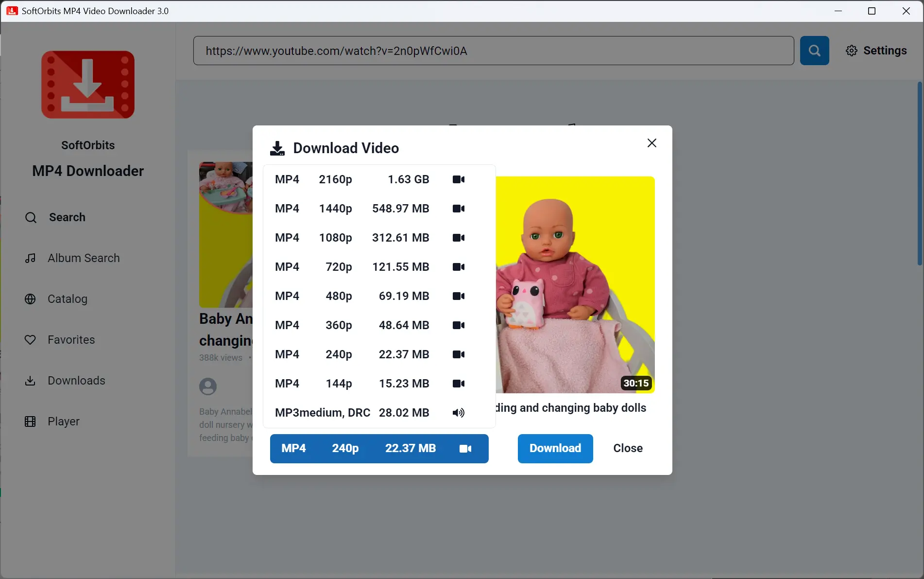Click the camera icon in the 480p row
This screenshot has height=579, width=924.
click(x=459, y=296)
